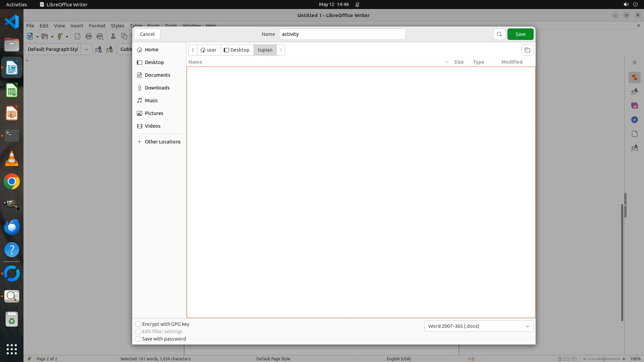
Task: Open the Format menu
Action: tap(97, 25)
